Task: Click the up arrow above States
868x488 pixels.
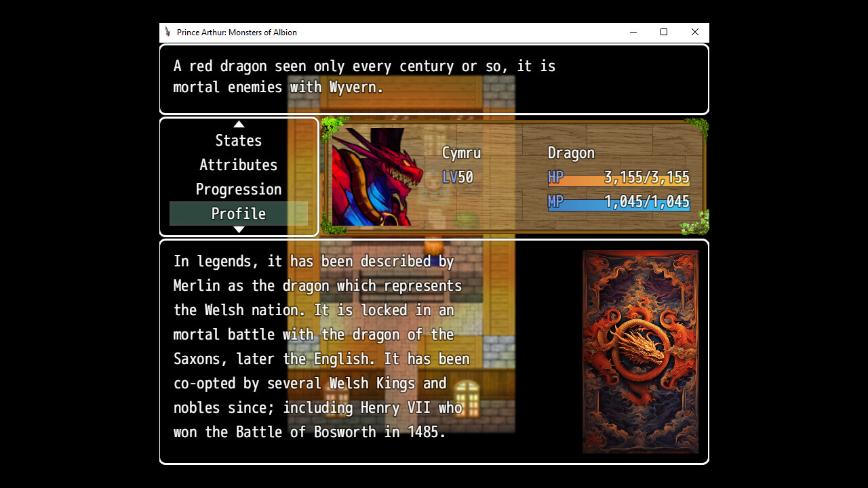Action: tap(239, 124)
